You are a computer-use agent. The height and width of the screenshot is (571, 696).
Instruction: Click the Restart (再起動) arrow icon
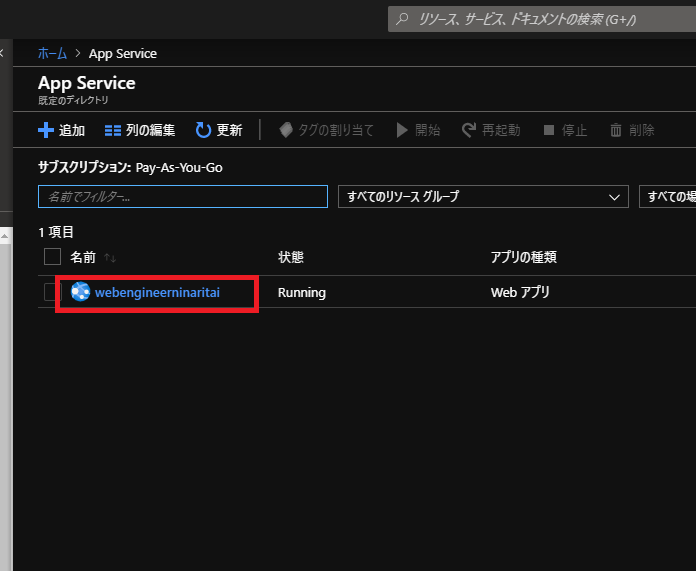469,130
